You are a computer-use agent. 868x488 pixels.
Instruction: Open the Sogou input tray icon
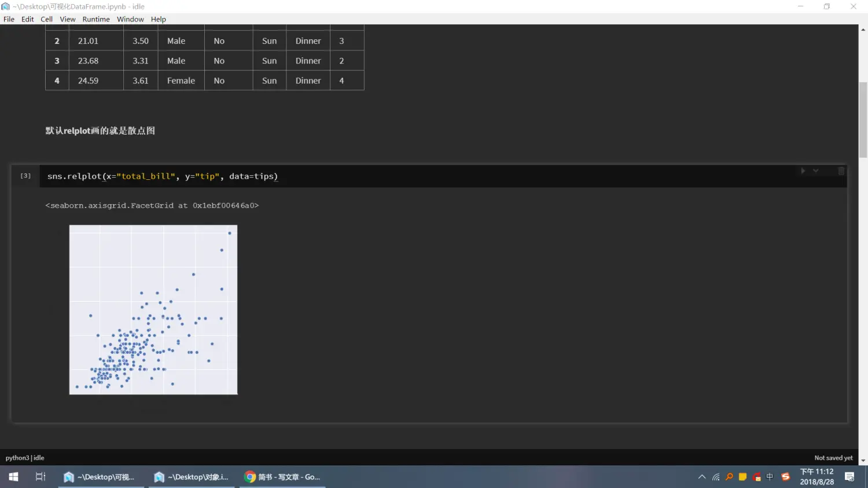[785, 477]
